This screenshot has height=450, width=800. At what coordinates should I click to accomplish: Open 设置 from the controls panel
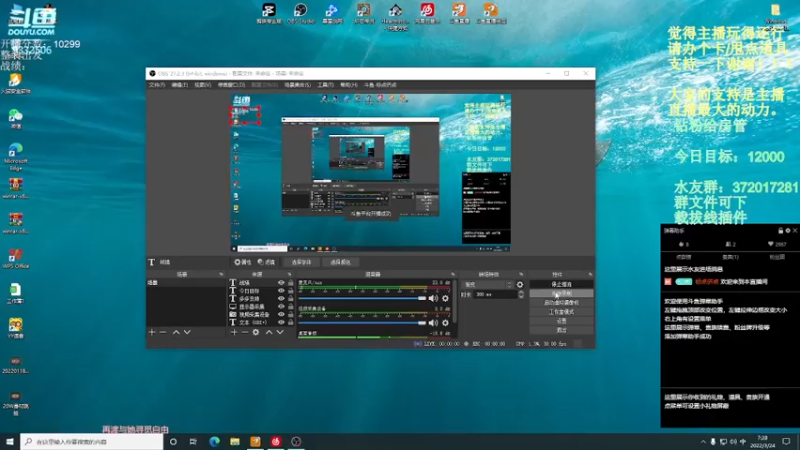(561, 321)
